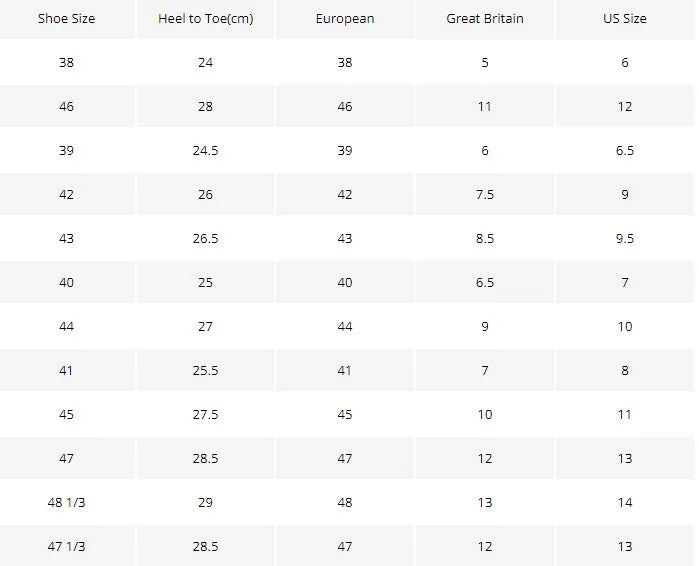Select shoe size 48 1/3 cell
The image size is (699, 566).
pos(66,502)
